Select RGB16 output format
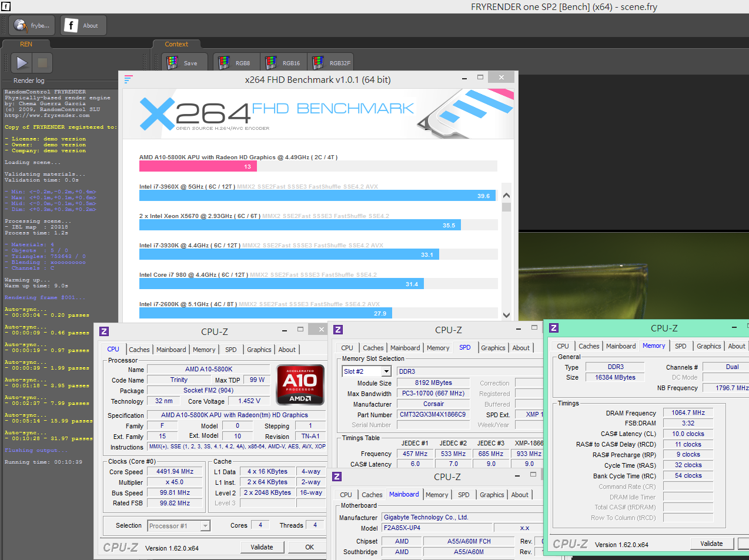The width and height of the screenshot is (749, 560). click(x=284, y=63)
